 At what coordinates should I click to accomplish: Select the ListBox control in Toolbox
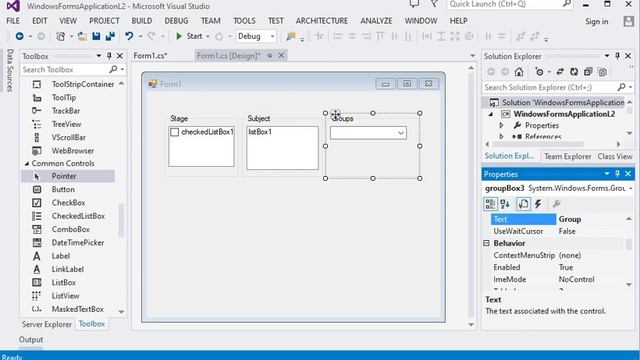coord(63,282)
